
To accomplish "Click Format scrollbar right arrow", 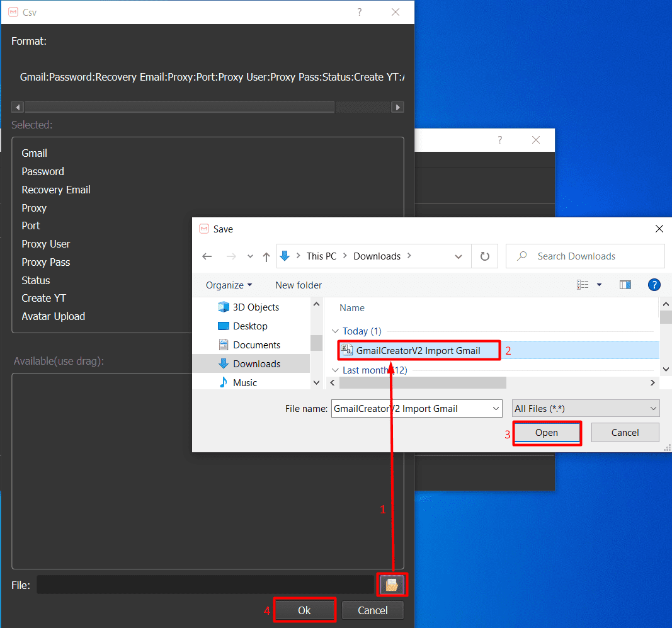I will tap(397, 107).
